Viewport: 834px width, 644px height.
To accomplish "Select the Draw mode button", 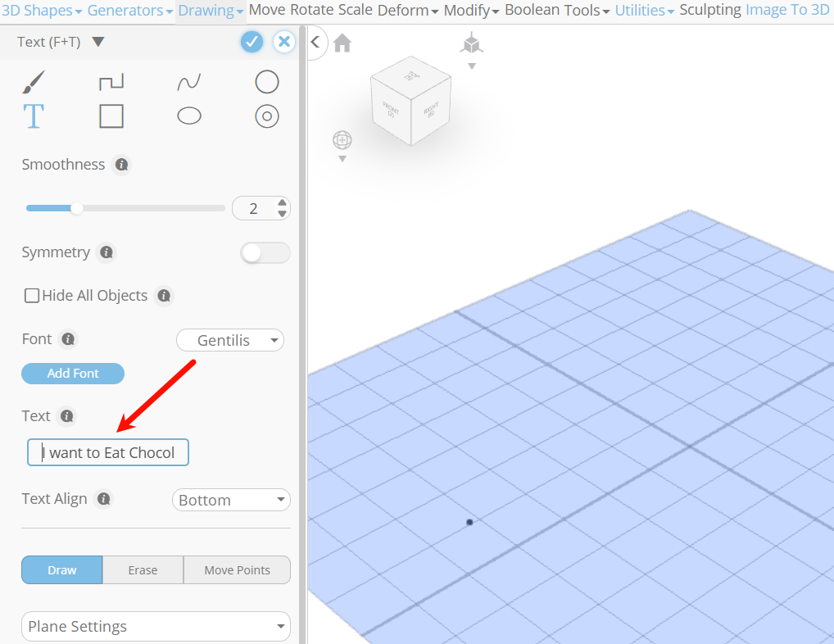I will [61, 570].
